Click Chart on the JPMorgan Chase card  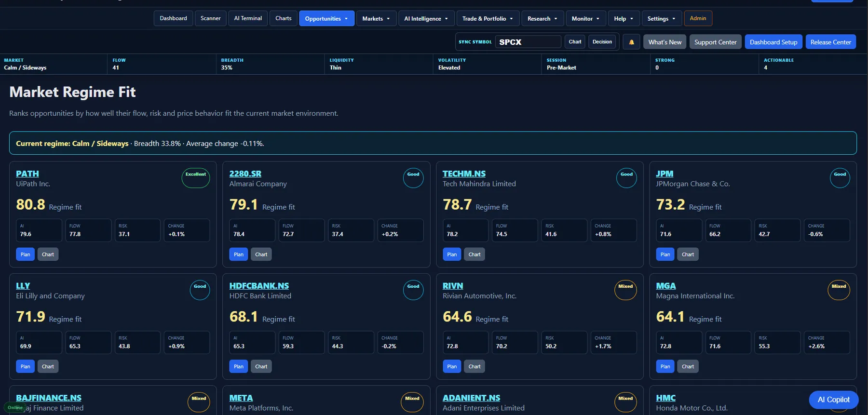688,254
